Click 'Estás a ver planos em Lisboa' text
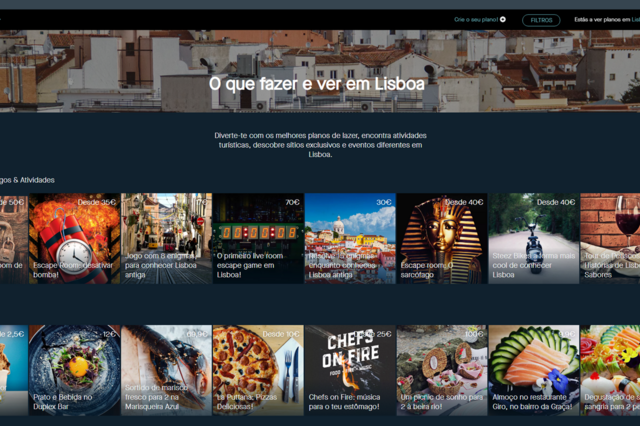This screenshot has width=640, height=426. point(607,20)
